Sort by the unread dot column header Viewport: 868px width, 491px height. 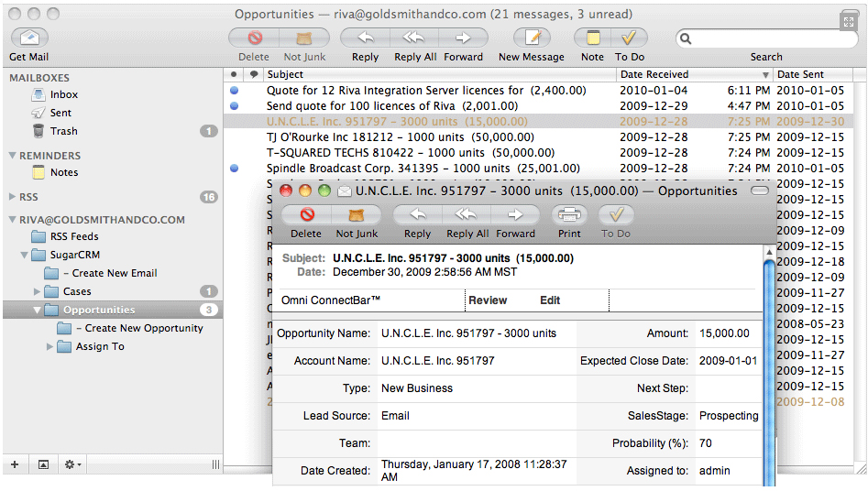point(234,74)
